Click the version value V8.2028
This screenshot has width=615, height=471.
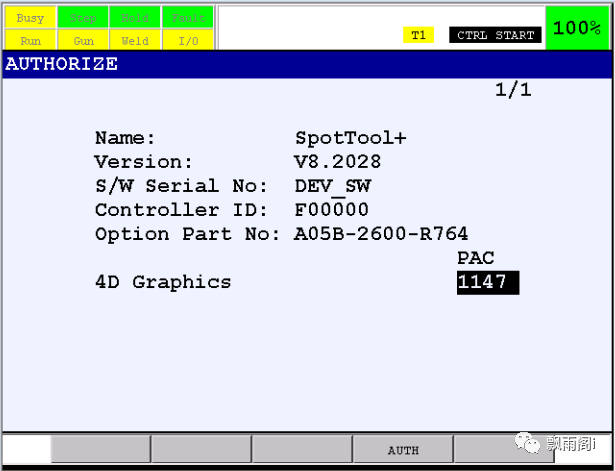point(337,162)
